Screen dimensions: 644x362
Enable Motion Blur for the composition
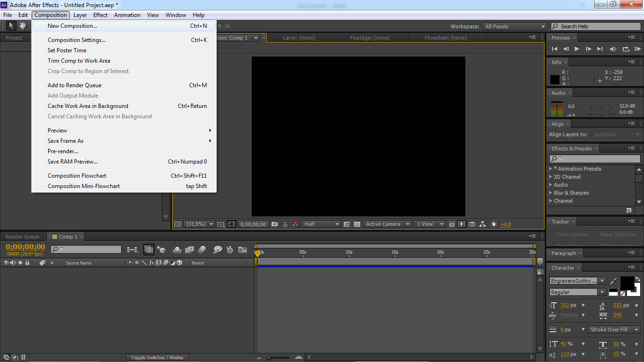click(201, 249)
